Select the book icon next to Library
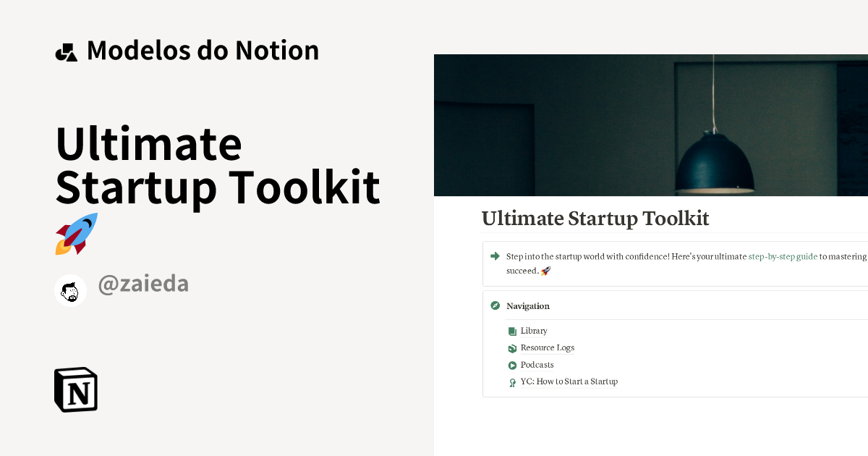868x456 pixels. [x=512, y=330]
